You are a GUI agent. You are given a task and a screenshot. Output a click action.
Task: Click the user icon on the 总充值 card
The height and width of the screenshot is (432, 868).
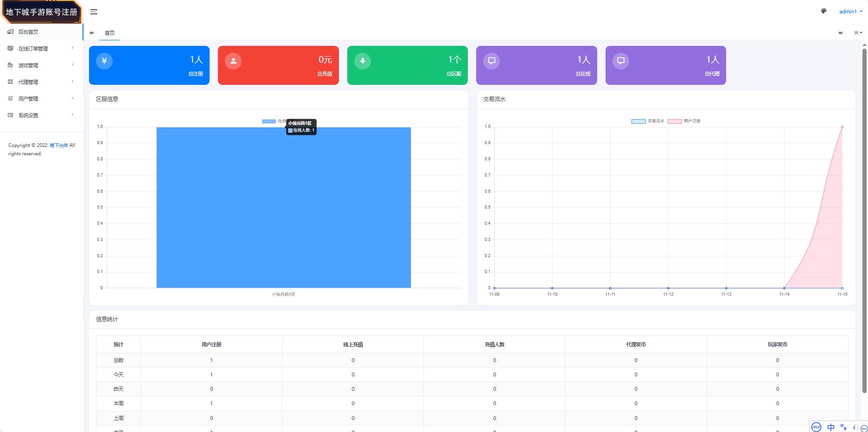233,61
